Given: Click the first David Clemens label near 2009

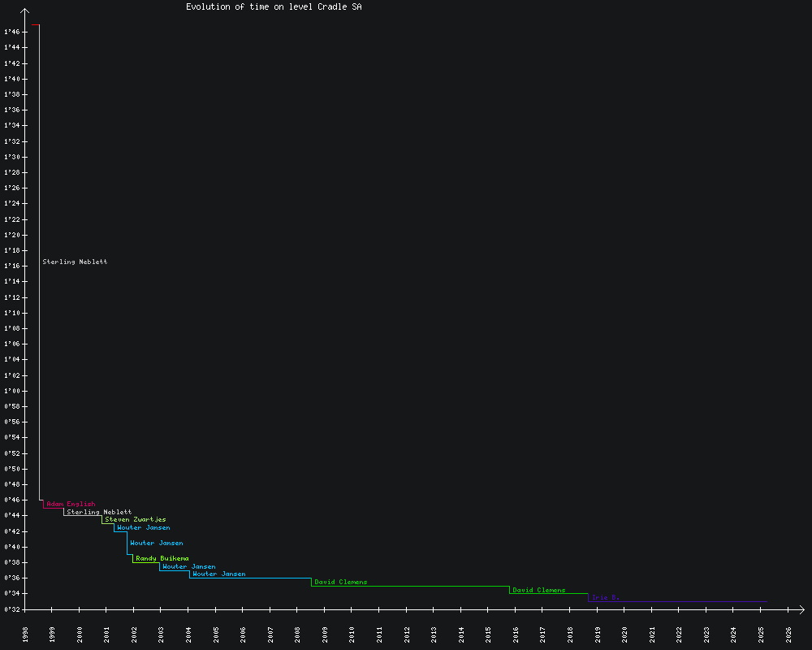Looking at the screenshot, I should [x=340, y=583].
